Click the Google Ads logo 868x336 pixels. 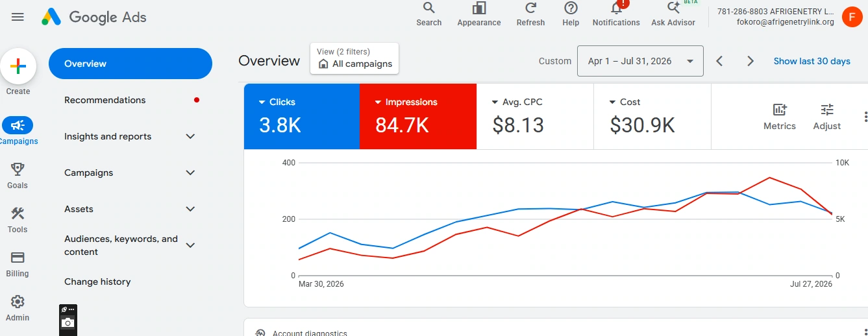pyautogui.click(x=94, y=18)
